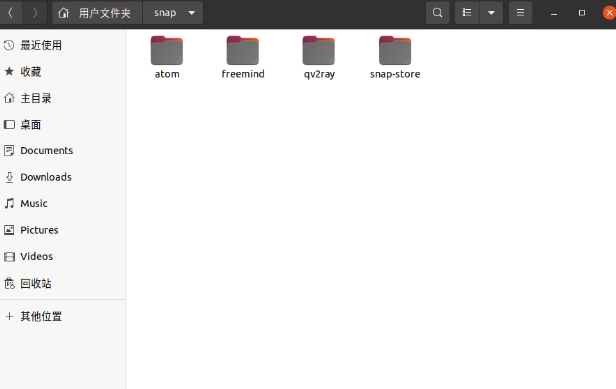Open the search magnifier button
616x389 pixels.
(x=437, y=13)
